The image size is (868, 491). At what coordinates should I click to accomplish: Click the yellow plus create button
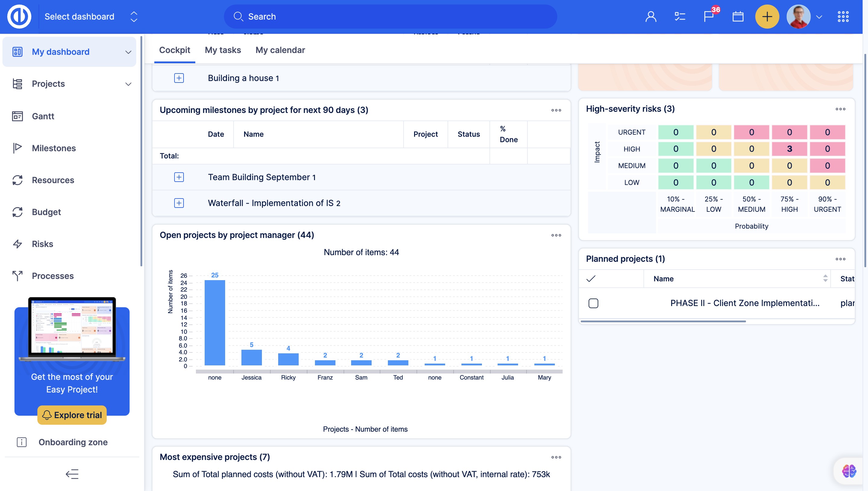[x=767, y=17]
